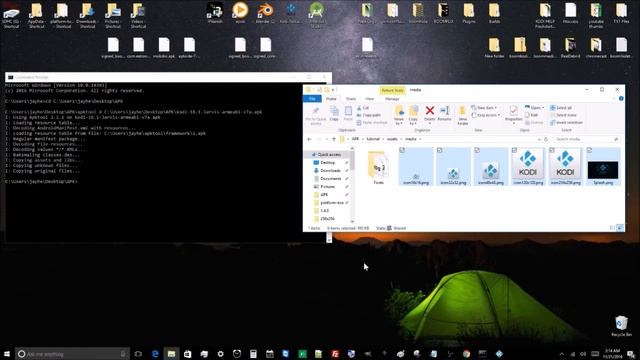Click tutorial in the address breadcrumb
The height and width of the screenshot is (360, 640).
click(x=373, y=139)
